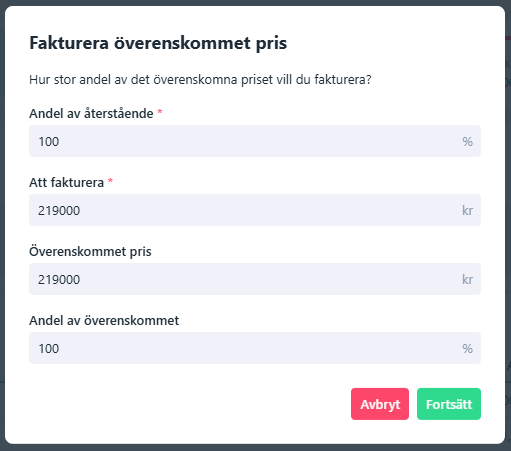The height and width of the screenshot is (451, 511).
Task: Click the Överenskommet pris label
Action: pyautogui.click(x=90, y=251)
